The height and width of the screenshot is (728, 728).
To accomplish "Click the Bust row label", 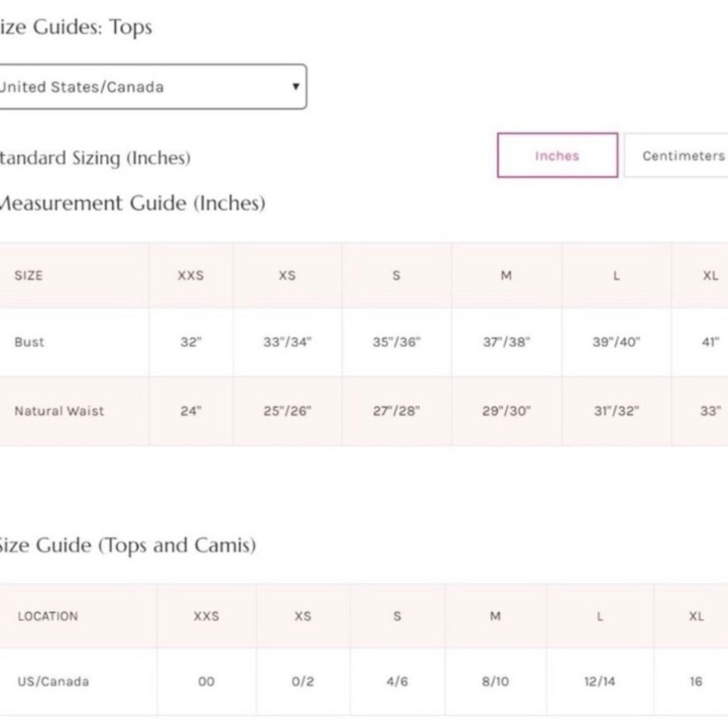I will point(29,342).
